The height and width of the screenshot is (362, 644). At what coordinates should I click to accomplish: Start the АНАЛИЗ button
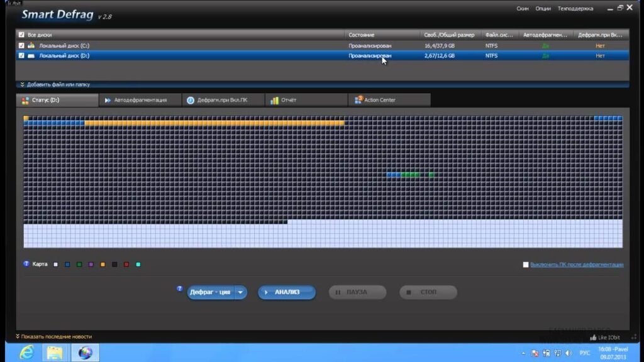coord(287,292)
